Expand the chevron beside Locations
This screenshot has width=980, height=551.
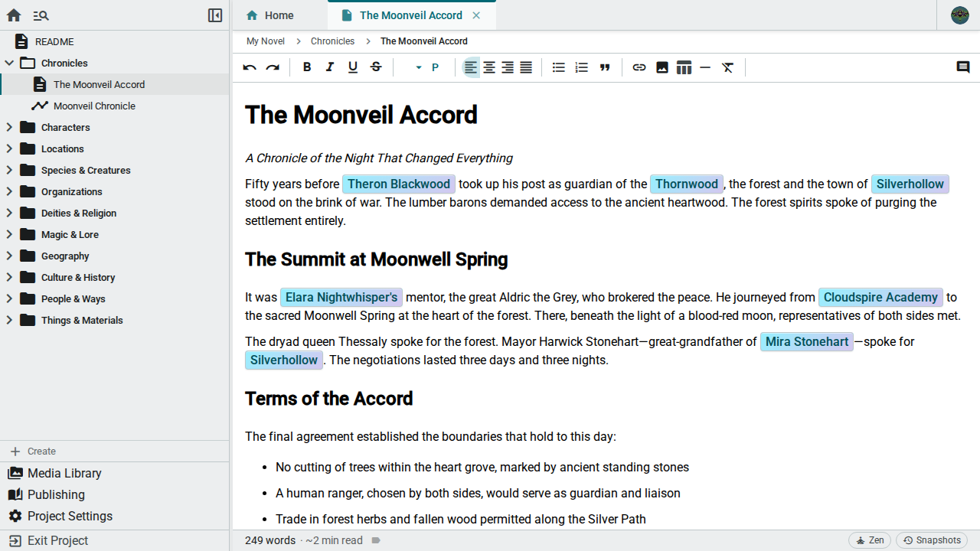point(9,148)
